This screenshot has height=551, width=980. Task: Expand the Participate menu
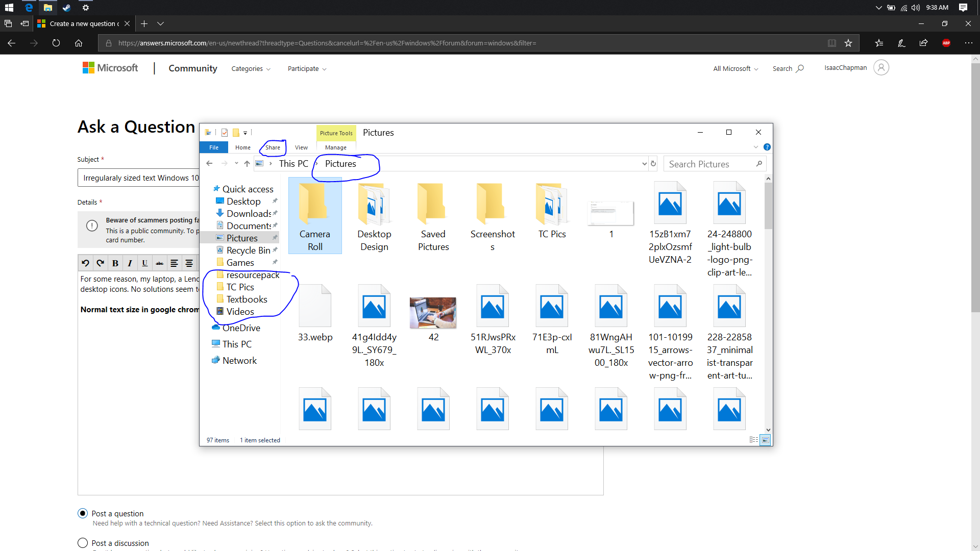tap(307, 69)
